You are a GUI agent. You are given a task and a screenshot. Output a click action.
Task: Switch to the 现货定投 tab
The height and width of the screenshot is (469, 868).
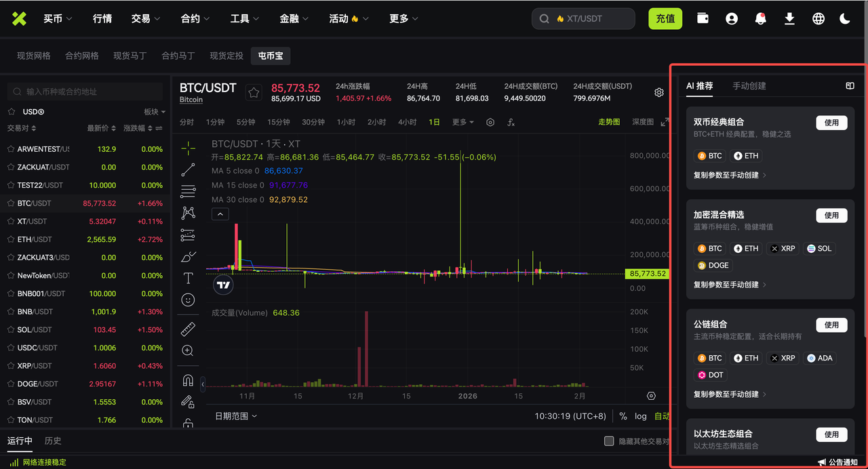[226, 56]
